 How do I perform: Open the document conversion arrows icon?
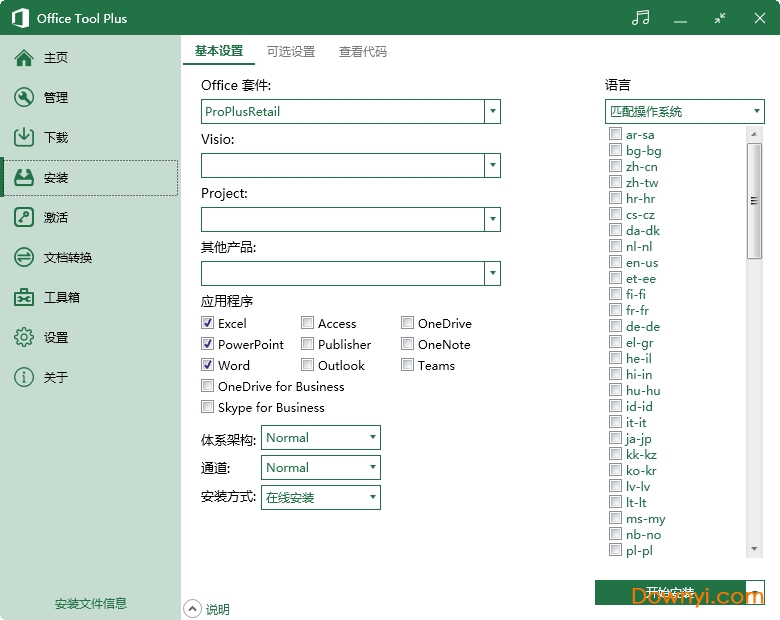[24, 258]
